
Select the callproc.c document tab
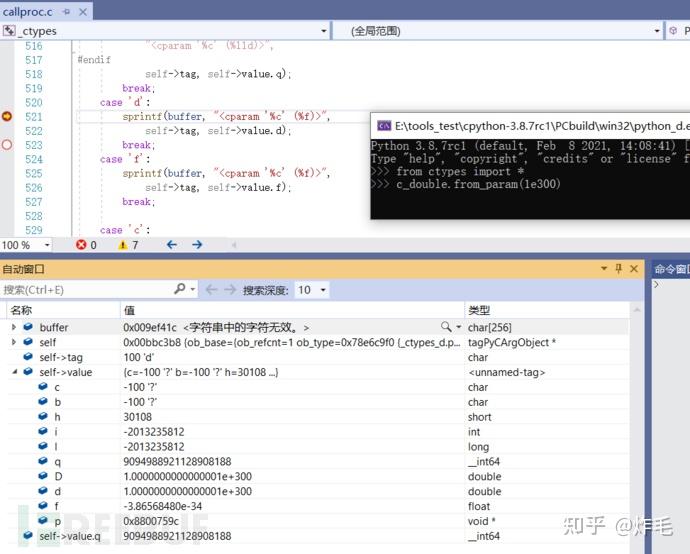27,12
